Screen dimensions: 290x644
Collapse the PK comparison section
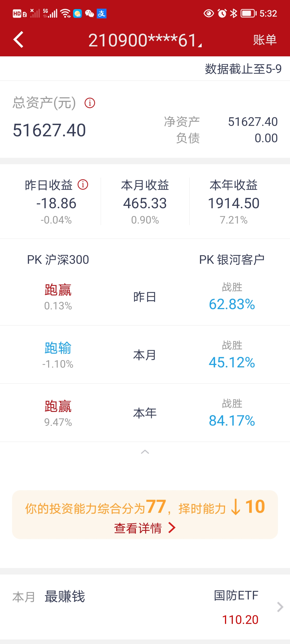pyautogui.click(x=145, y=452)
